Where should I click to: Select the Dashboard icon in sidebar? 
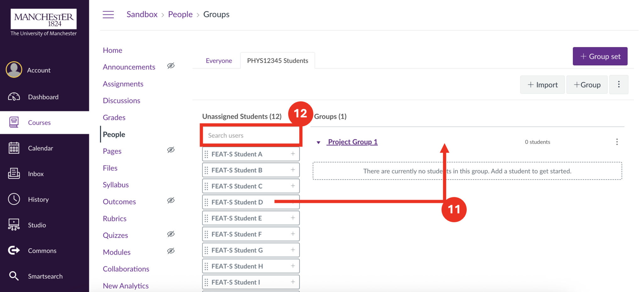click(x=14, y=97)
